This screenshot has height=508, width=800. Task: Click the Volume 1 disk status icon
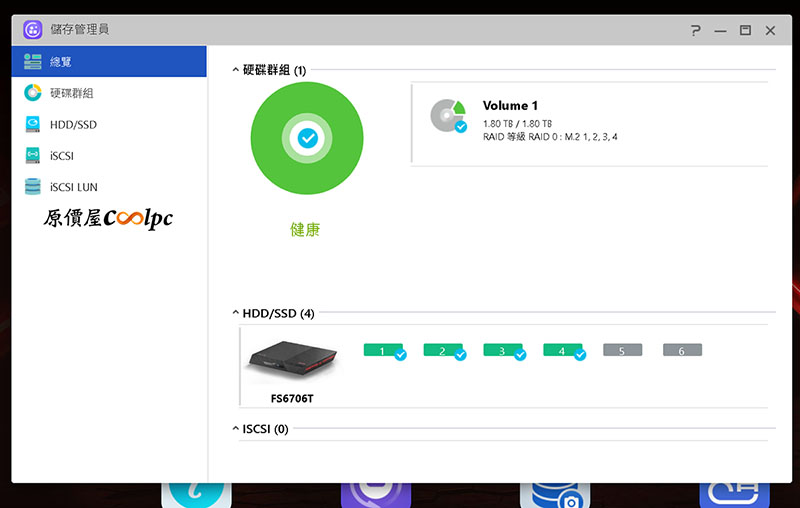pyautogui.click(x=448, y=116)
